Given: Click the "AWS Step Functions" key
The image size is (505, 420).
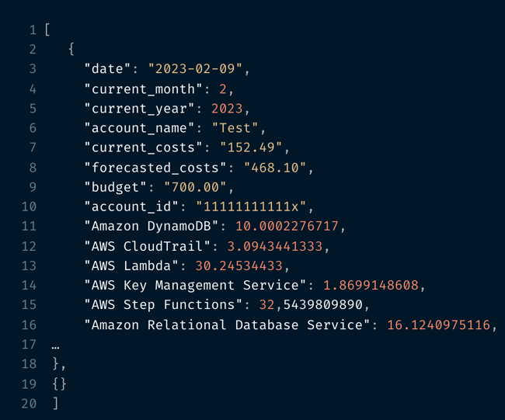Looking at the screenshot, I should click(x=163, y=304).
